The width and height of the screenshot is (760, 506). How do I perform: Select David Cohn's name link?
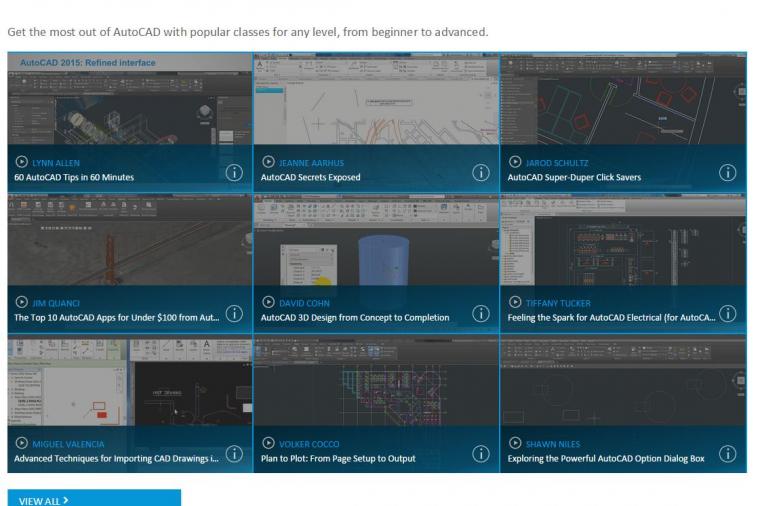point(304,303)
